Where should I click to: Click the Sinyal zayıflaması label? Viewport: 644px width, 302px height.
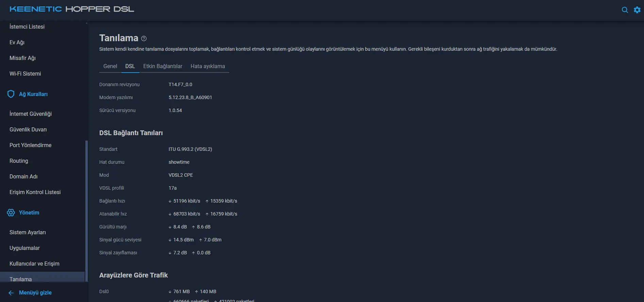coord(118,253)
